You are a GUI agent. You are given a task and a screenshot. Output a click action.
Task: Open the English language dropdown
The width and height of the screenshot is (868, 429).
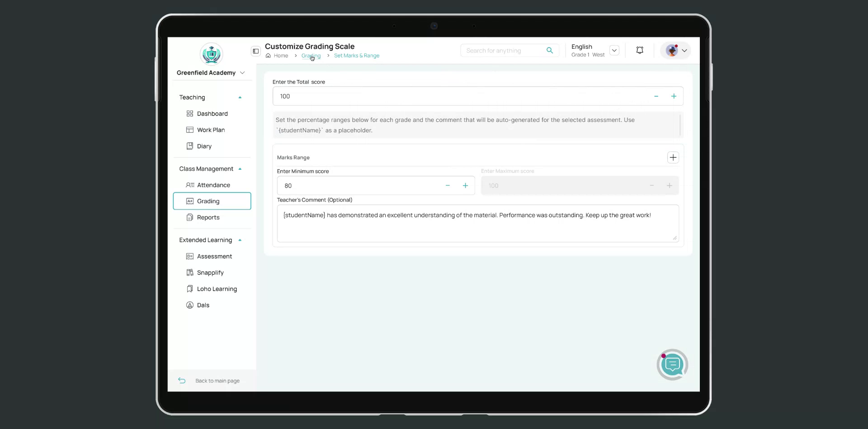click(x=614, y=50)
